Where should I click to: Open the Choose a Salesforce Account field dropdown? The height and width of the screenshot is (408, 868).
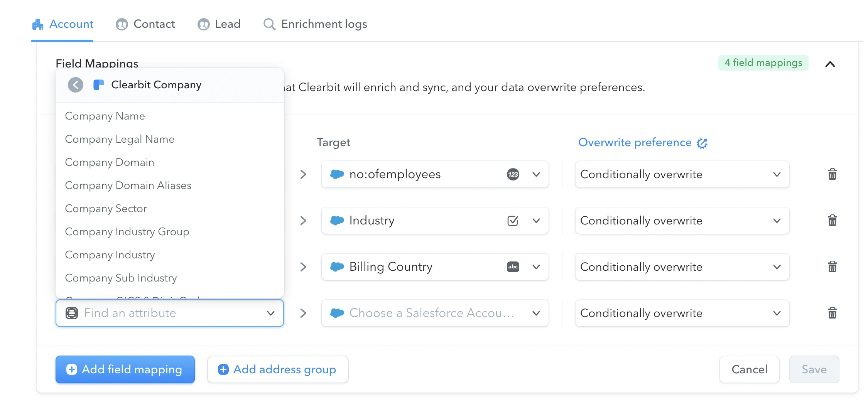pos(435,313)
